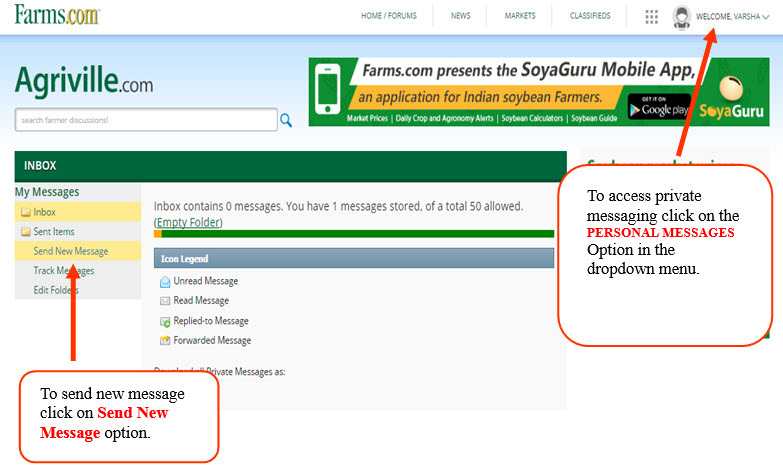The width and height of the screenshot is (783, 468).
Task: Click the user avatar icon
Action: pos(682,17)
